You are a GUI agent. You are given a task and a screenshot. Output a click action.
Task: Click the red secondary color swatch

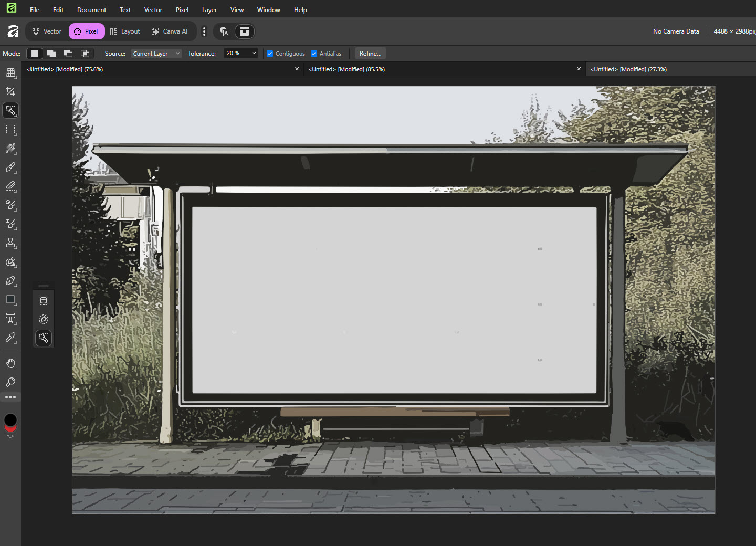click(x=10, y=428)
